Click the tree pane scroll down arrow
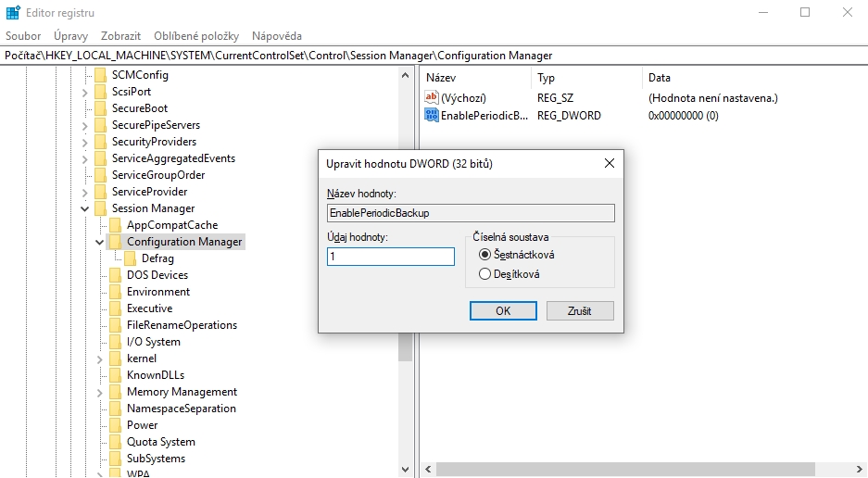The height and width of the screenshot is (478, 868). pyautogui.click(x=405, y=470)
